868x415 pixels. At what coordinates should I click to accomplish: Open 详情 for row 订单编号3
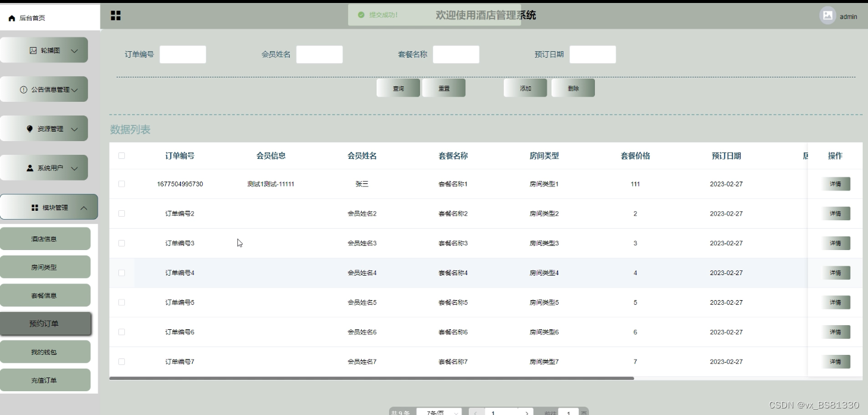pos(836,243)
